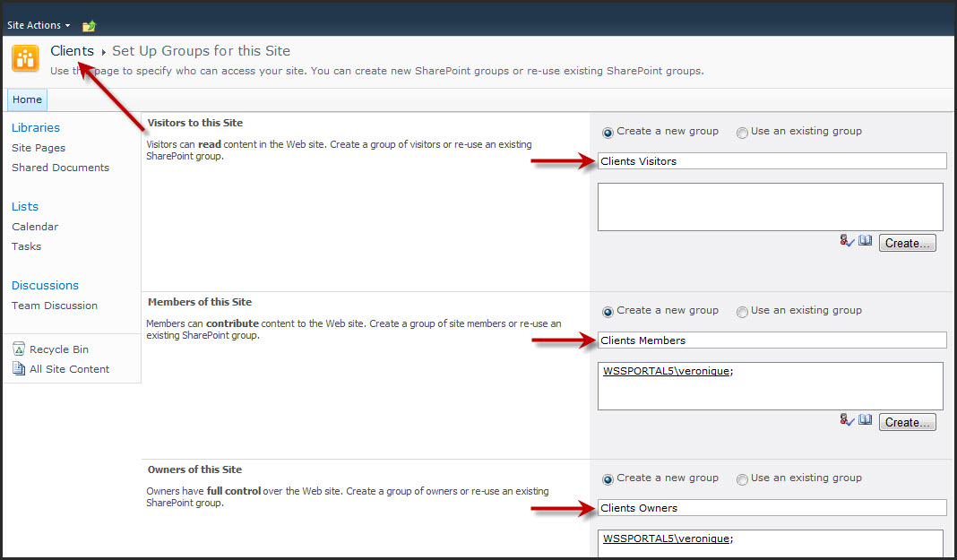Click the Create button under Visitors
The width and height of the screenshot is (957, 560).
[907, 243]
